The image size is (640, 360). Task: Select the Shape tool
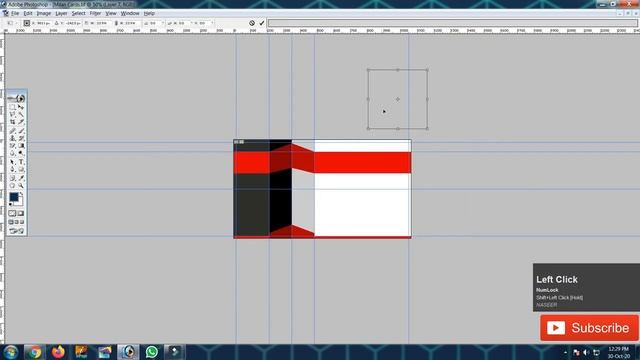pos(21,169)
